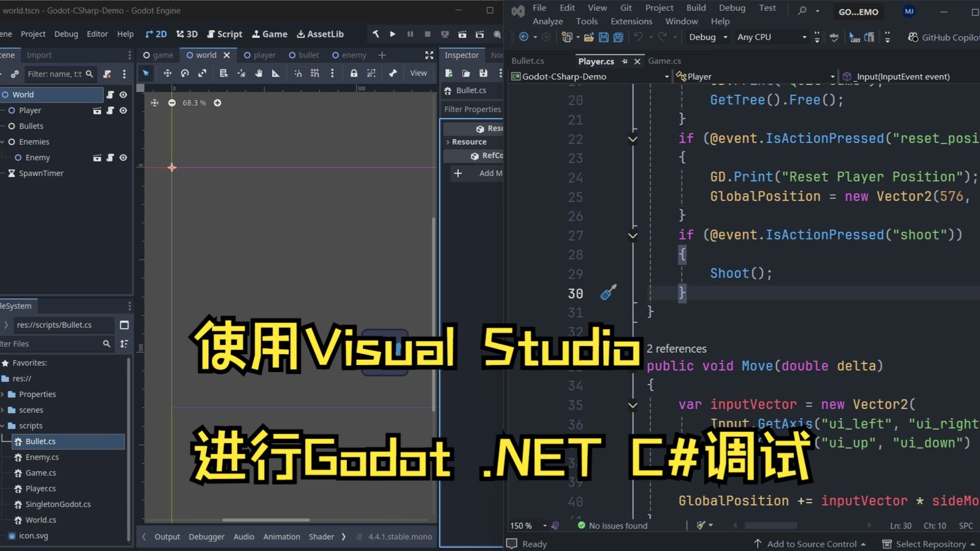Click Filter Properties field in Inspector
The height and width of the screenshot is (551, 980).
click(472, 109)
